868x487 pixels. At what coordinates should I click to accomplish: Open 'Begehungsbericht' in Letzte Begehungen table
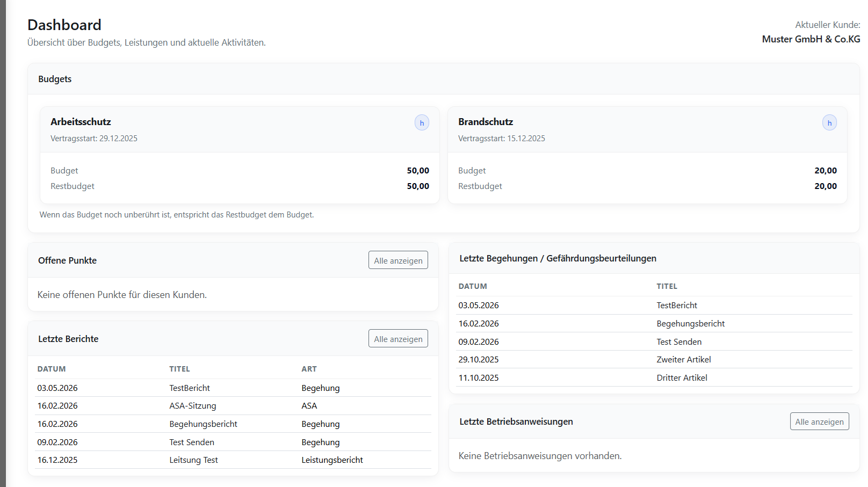point(654,324)
